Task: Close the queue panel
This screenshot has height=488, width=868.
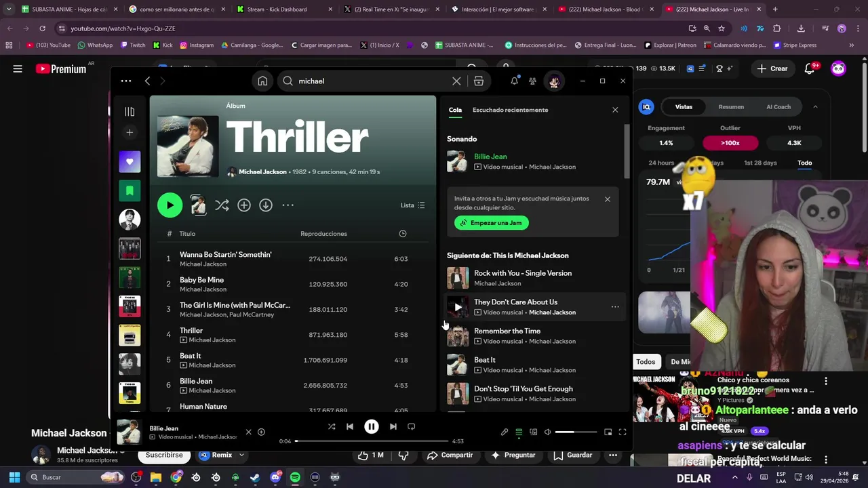Action: tap(615, 110)
